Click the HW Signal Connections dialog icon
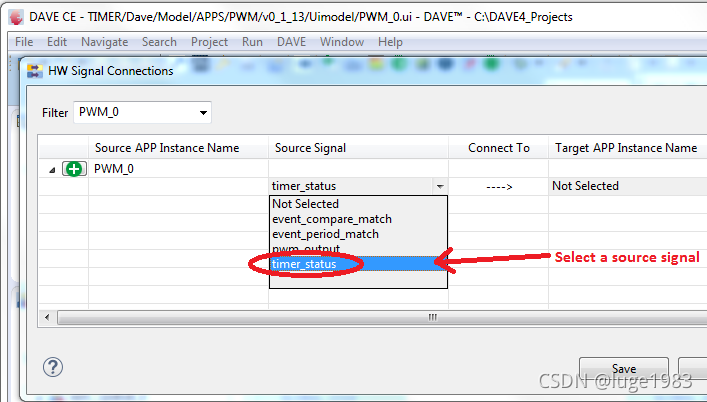The width and height of the screenshot is (707, 402). coord(35,71)
